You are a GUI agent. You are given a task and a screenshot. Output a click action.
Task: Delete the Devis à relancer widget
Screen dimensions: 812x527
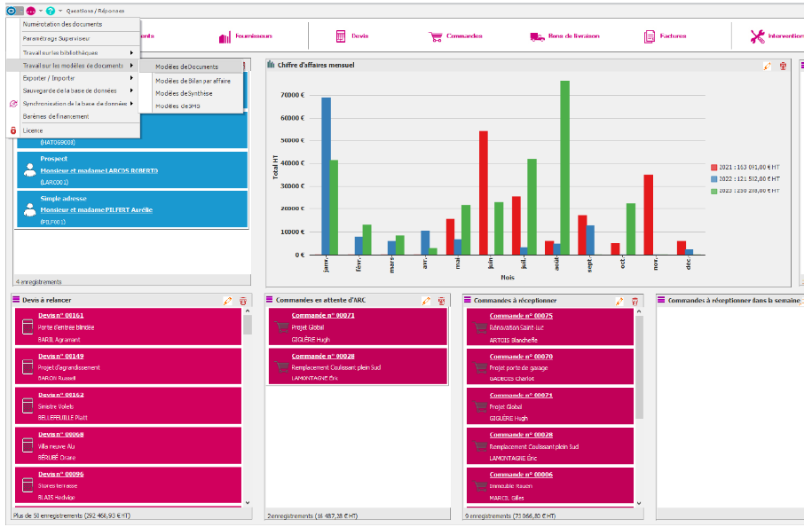point(243,301)
